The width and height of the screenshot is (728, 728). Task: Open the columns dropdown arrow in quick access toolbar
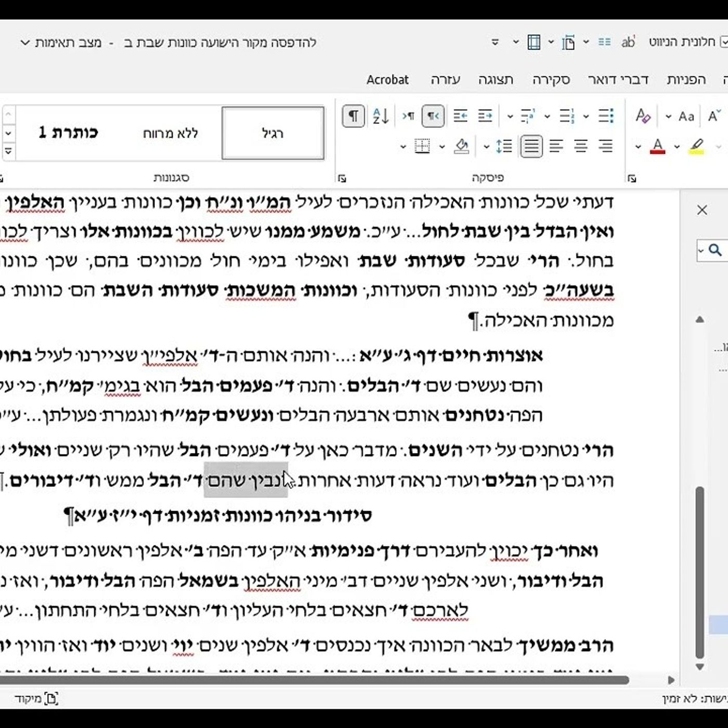coord(586,42)
